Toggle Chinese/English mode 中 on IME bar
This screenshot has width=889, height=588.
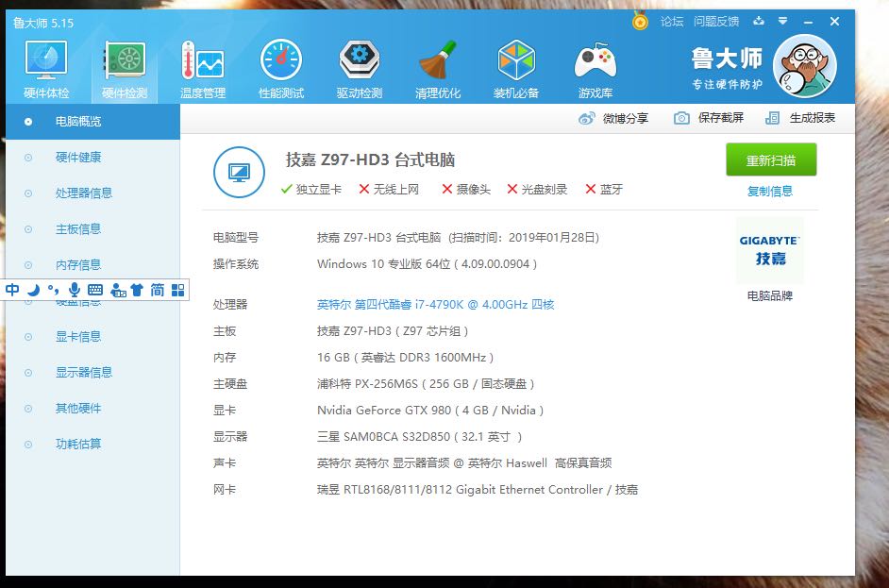(x=12, y=291)
